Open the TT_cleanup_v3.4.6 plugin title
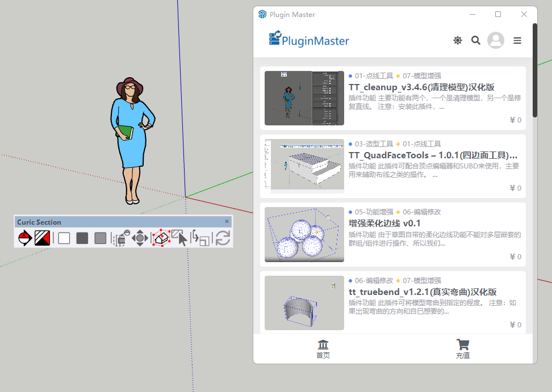This screenshot has height=392, width=552. pyautogui.click(x=421, y=87)
